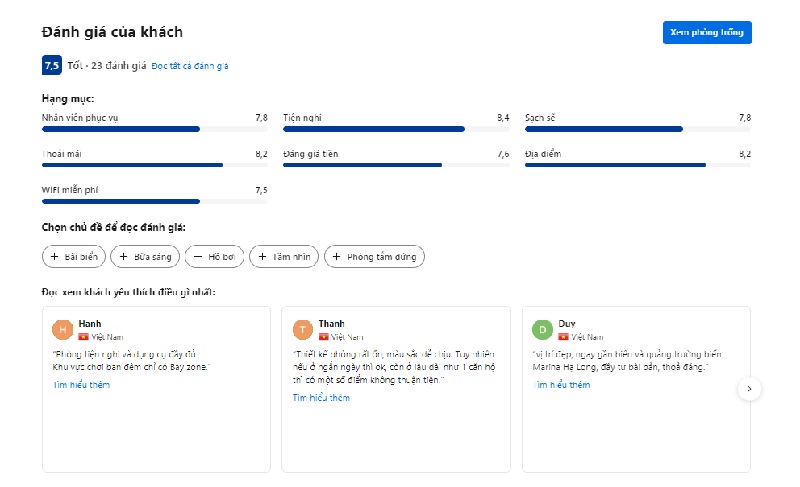
Task: Click Vietnam flag under Duy's name
Action: pos(563,337)
